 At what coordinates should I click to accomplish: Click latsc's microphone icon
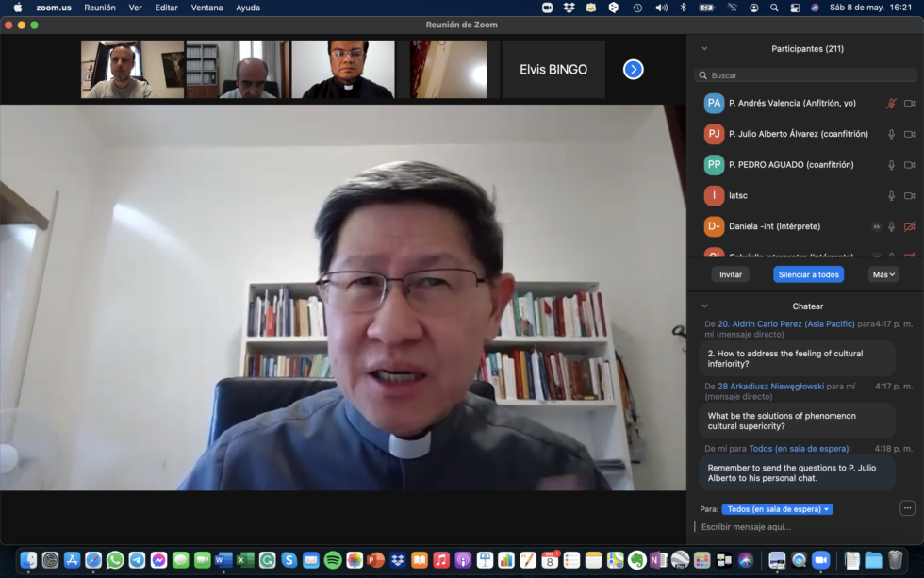point(891,196)
